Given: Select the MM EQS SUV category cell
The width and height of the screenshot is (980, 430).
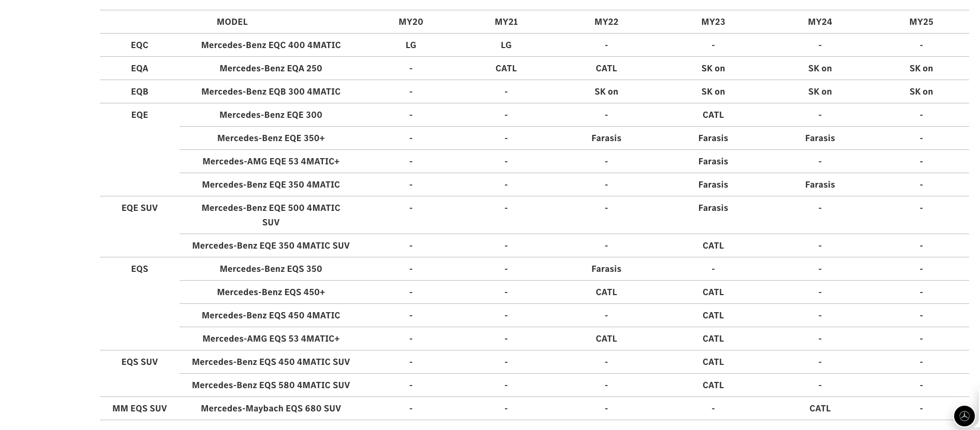Looking at the screenshot, I should [140, 408].
